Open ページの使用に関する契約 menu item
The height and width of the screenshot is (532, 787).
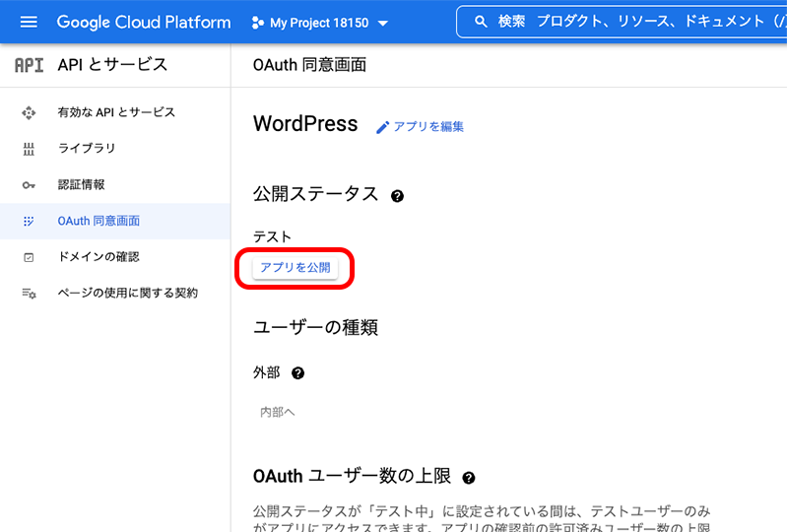(x=127, y=294)
